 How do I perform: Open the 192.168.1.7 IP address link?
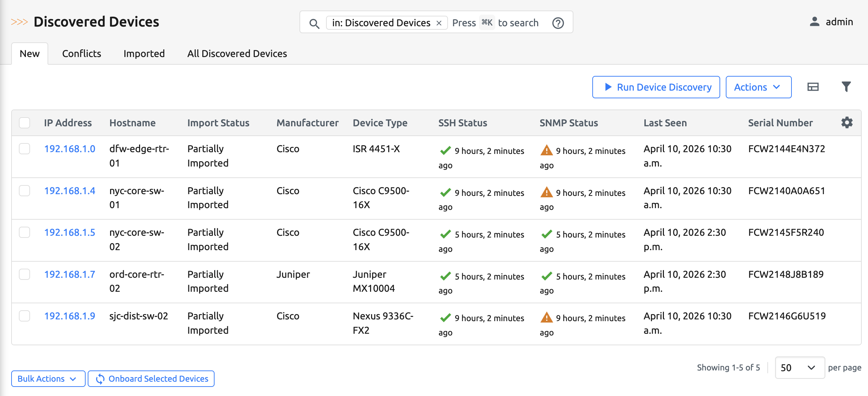(x=70, y=274)
